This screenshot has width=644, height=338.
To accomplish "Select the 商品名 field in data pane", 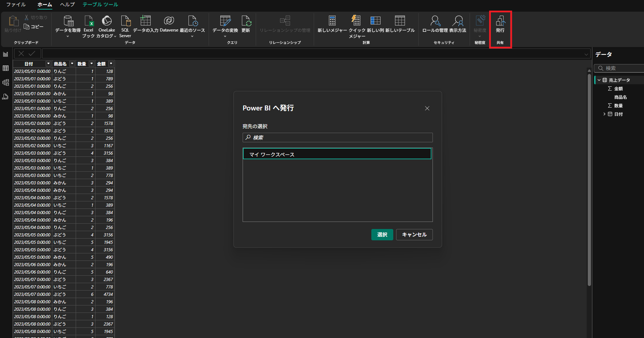I will click(620, 97).
